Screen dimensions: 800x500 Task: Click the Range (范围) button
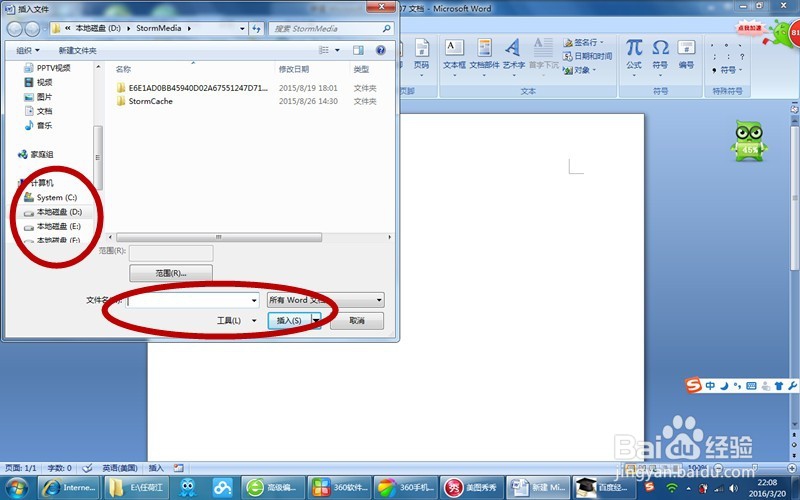(171, 273)
